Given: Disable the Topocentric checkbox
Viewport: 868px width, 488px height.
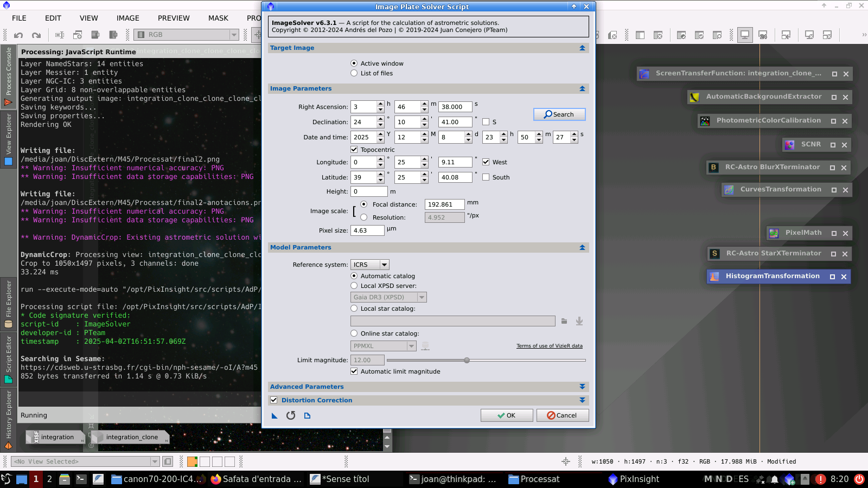Looking at the screenshot, I should coord(354,150).
